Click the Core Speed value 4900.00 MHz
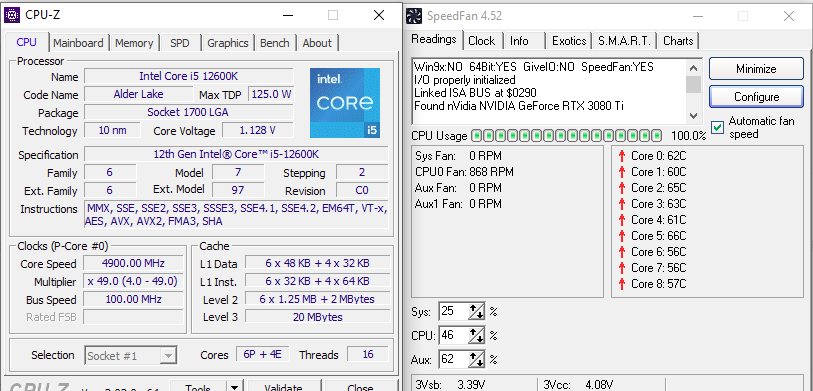The image size is (813, 391). (133, 263)
